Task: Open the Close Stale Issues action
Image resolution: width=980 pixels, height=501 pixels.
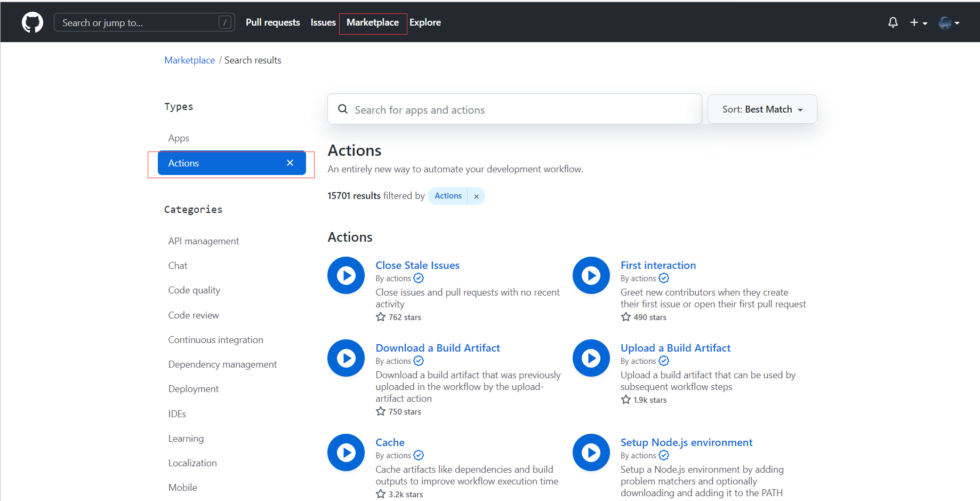Action: (x=417, y=265)
